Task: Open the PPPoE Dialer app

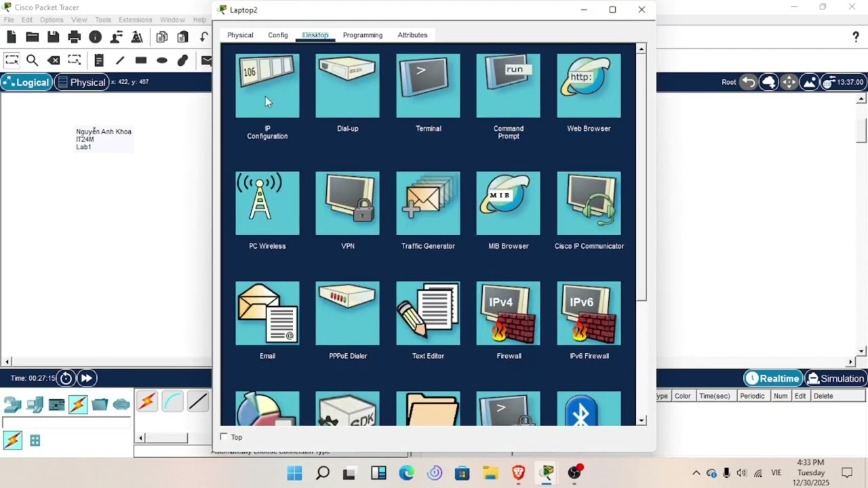Action: [347, 313]
